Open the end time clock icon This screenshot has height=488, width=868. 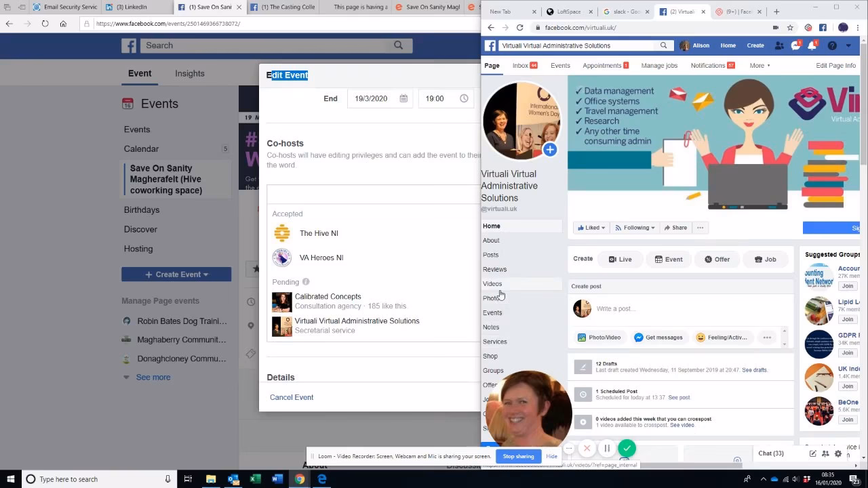coord(464,98)
